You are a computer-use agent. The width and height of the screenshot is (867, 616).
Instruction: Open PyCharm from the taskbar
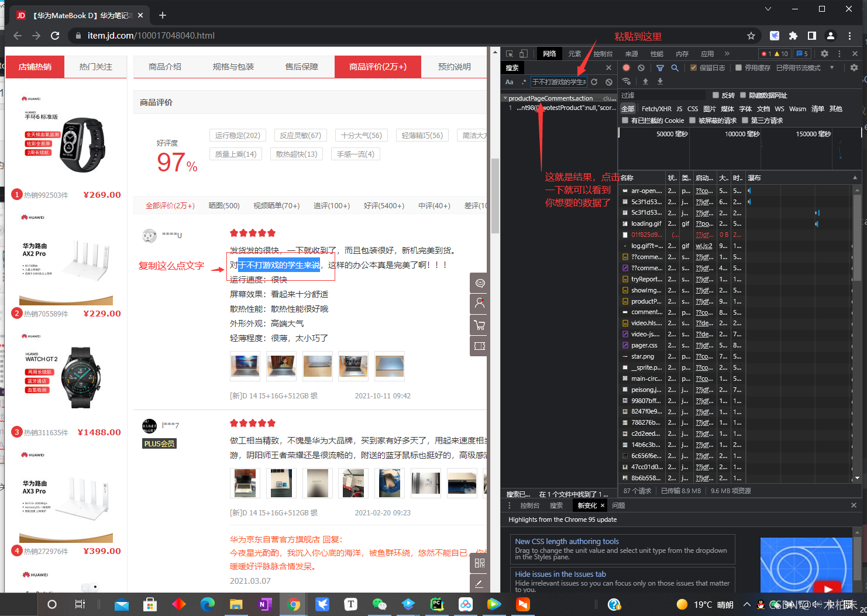(437, 604)
